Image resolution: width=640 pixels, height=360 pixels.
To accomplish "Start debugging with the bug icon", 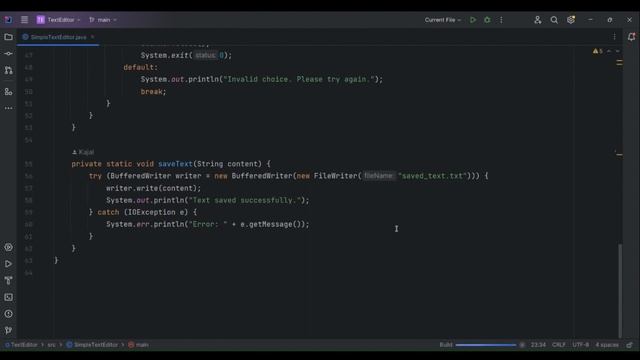I will coord(487,20).
